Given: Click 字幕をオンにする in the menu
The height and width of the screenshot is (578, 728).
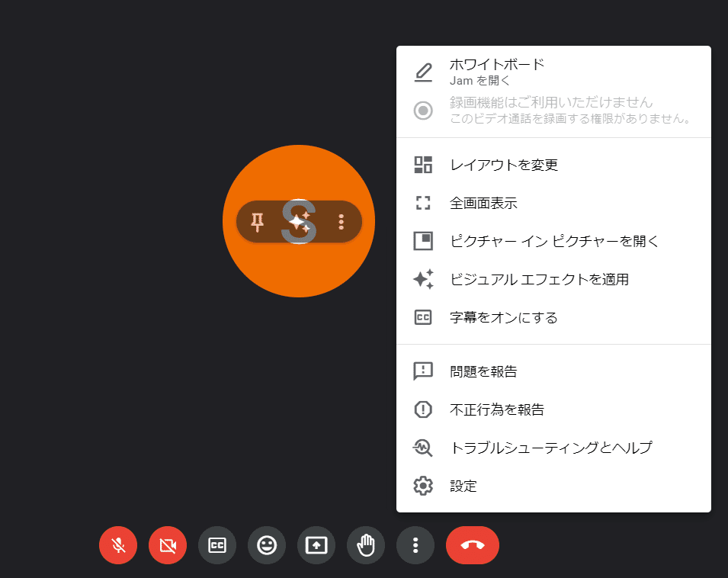Looking at the screenshot, I should 553,317.
